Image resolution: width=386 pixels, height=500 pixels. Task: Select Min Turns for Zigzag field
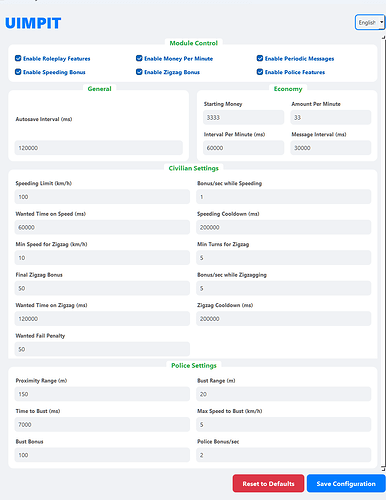coord(284,258)
